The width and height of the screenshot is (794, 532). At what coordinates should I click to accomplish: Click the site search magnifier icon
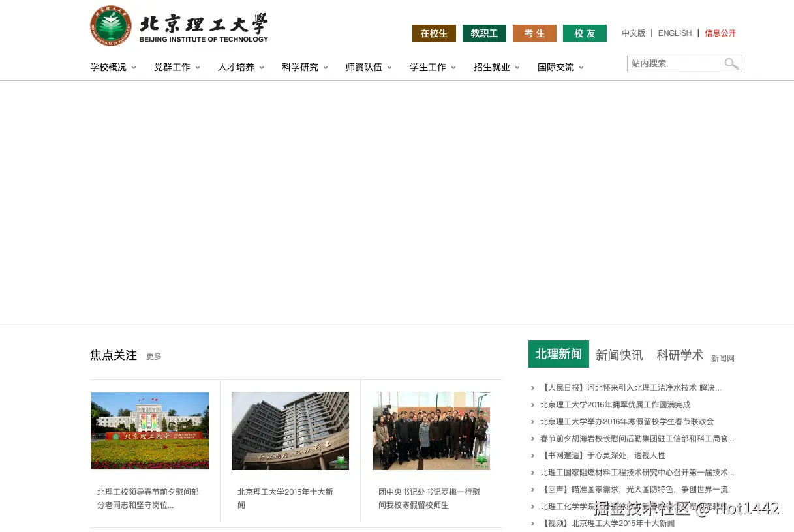(x=731, y=63)
